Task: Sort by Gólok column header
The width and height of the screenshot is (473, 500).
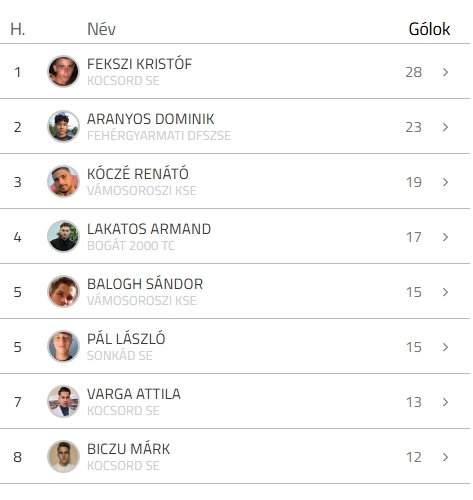Action: pyautogui.click(x=429, y=29)
